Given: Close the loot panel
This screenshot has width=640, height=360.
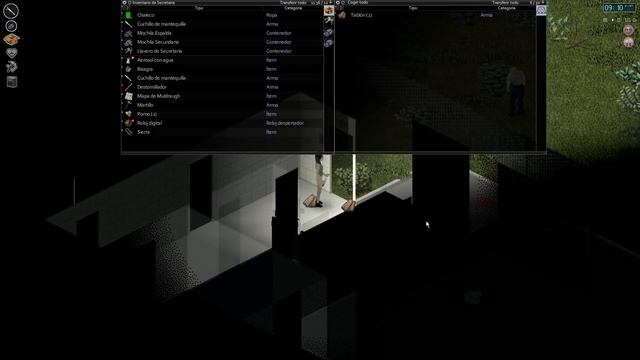Looking at the screenshot, I should (338, 2).
